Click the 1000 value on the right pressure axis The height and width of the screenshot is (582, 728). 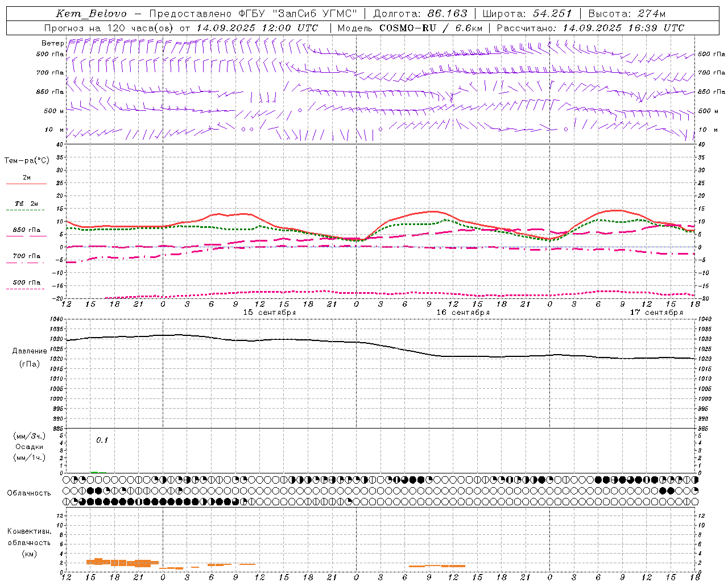704,399
